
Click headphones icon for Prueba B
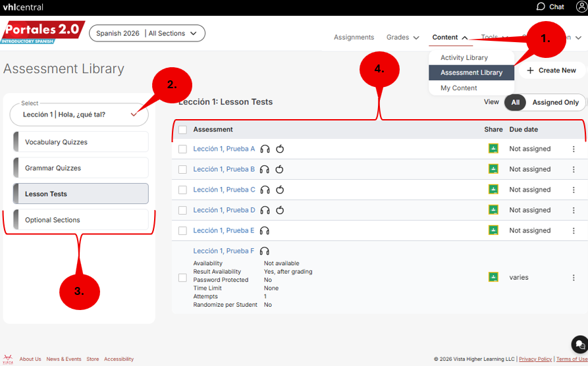pyautogui.click(x=265, y=169)
